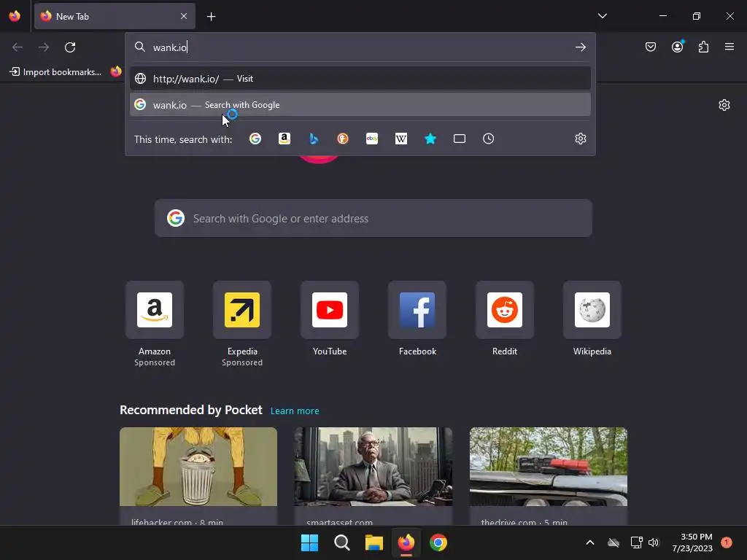
Task: Search this time with eBay
Action: 372,139
